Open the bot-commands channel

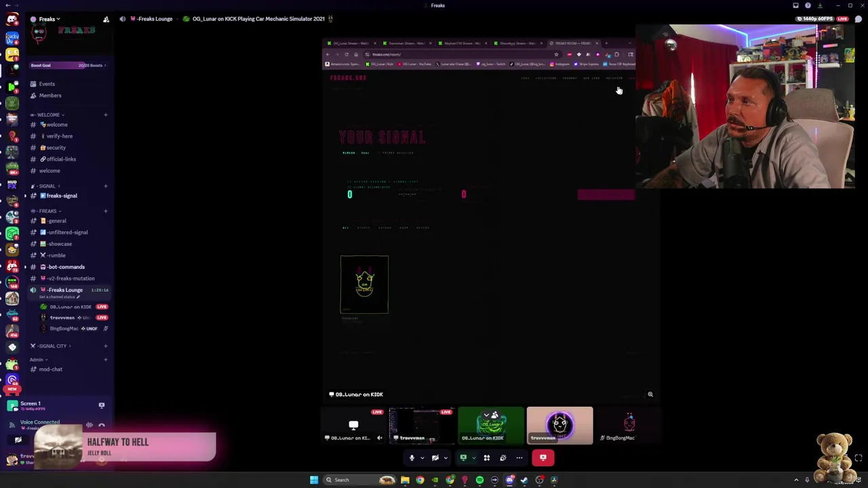[x=68, y=267]
